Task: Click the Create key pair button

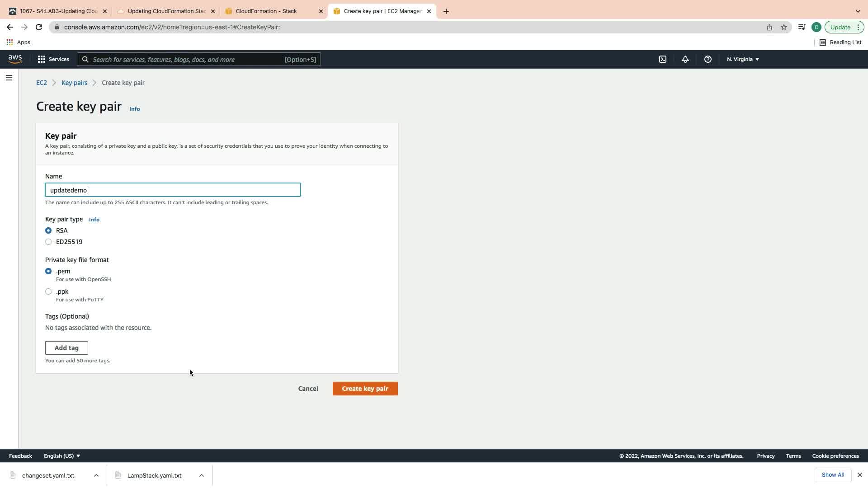Action: (365, 389)
